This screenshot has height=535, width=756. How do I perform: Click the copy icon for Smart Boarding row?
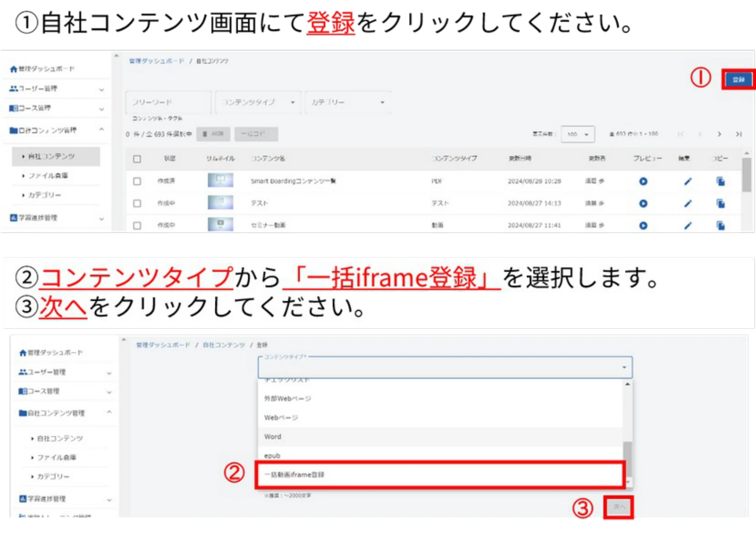tap(721, 181)
